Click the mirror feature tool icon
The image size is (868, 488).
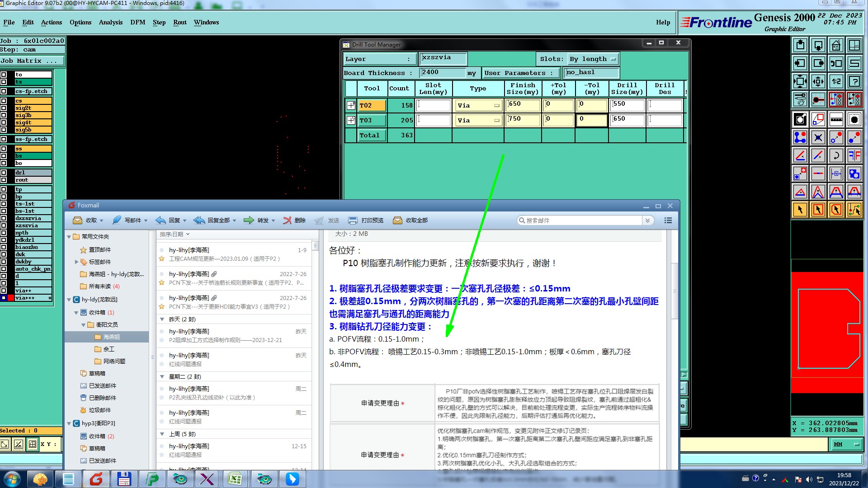pos(854,155)
